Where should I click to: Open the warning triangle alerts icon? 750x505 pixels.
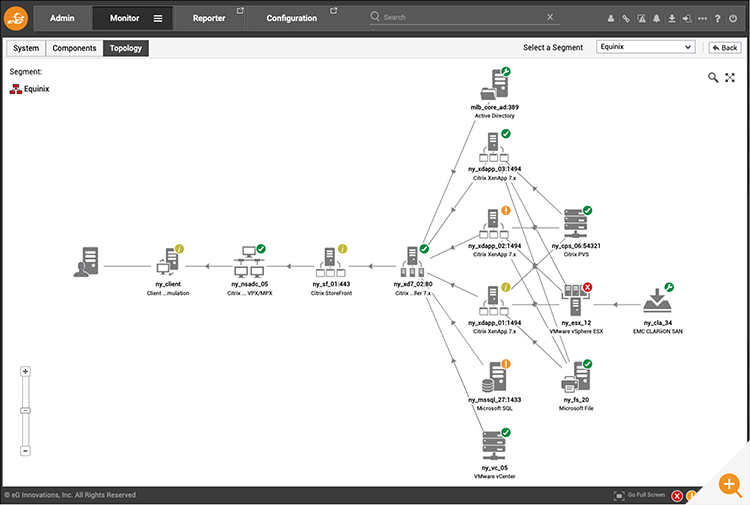pyautogui.click(x=641, y=18)
